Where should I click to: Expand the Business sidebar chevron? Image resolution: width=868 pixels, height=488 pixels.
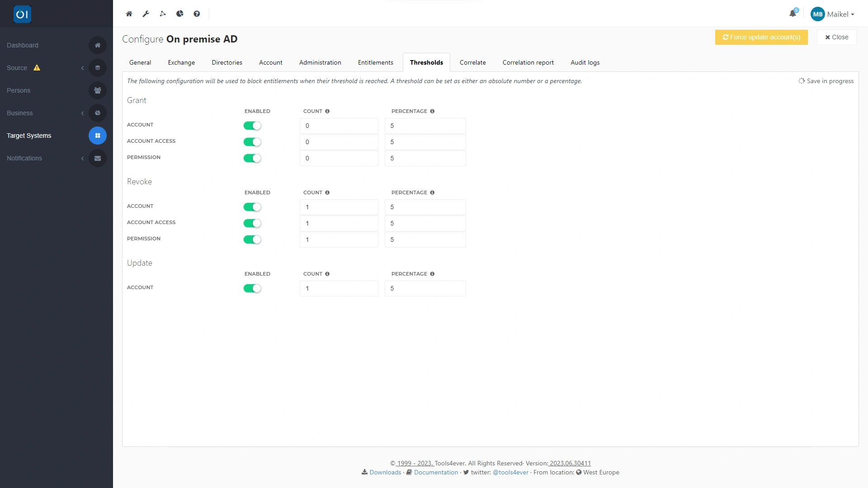(x=82, y=113)
